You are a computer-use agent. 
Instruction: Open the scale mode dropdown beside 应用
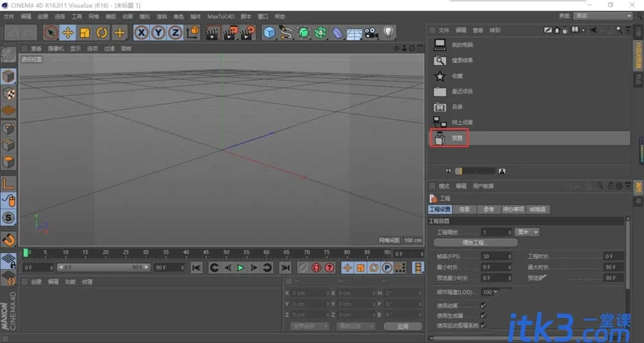click(355, 326)
